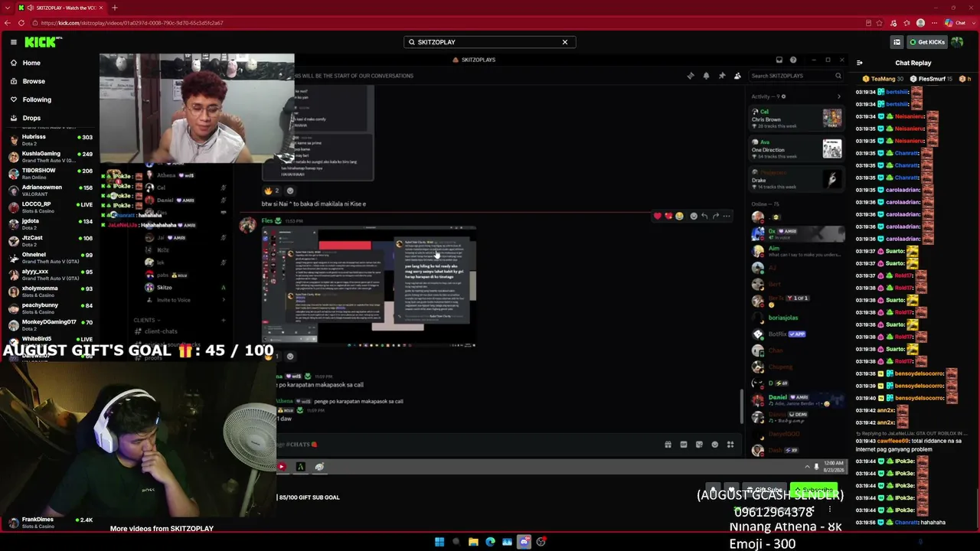Select the JtzCast channel row

[50, 241]
